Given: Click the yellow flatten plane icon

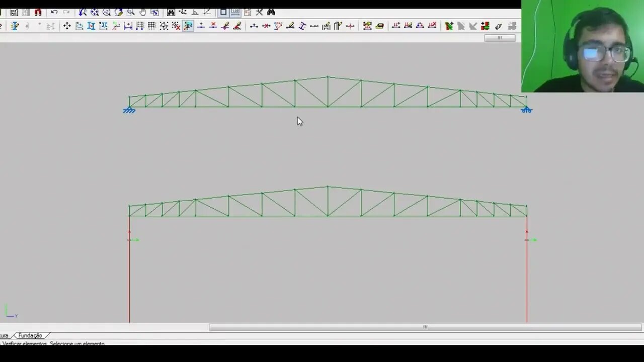Looking at the screenshot, I should (379, 26).
